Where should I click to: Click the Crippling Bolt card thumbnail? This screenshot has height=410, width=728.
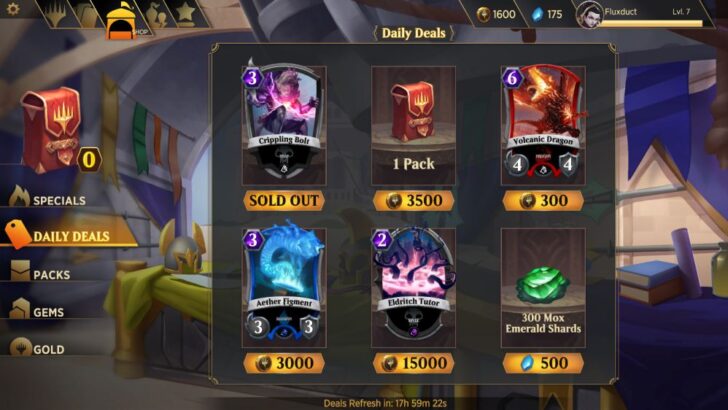click(284, 123)
